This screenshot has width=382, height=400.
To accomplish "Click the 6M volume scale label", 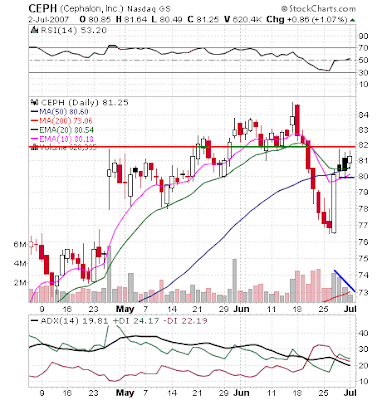I will coord(20,244).
